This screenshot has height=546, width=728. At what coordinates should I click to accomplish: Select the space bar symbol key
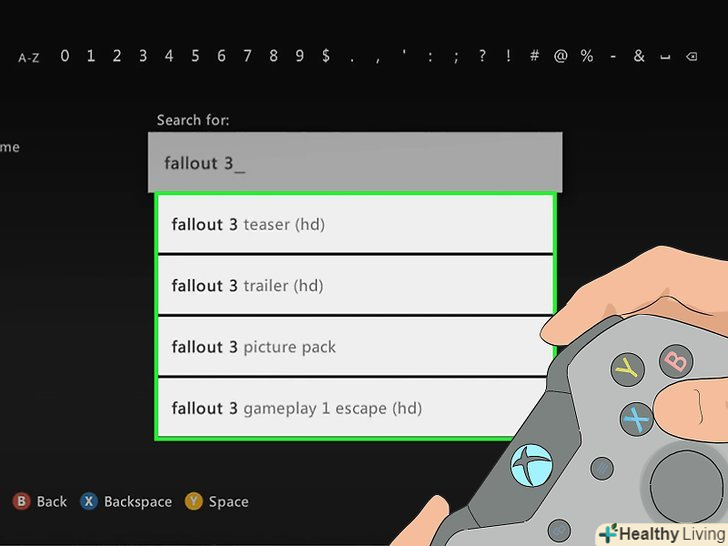click(x=665, y=58)
